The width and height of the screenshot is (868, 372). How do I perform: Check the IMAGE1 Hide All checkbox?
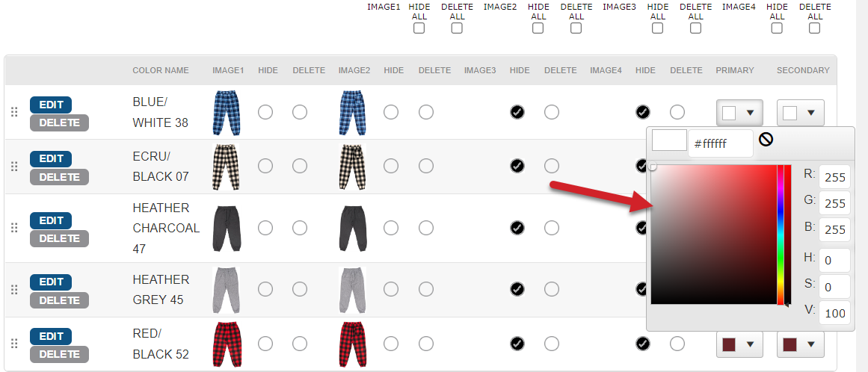pyautogui.click(x=419, y=28)
